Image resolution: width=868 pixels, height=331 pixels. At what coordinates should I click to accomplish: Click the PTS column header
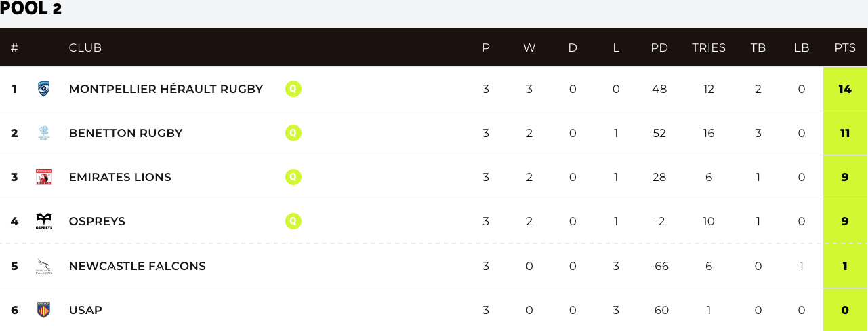point(845,48)
